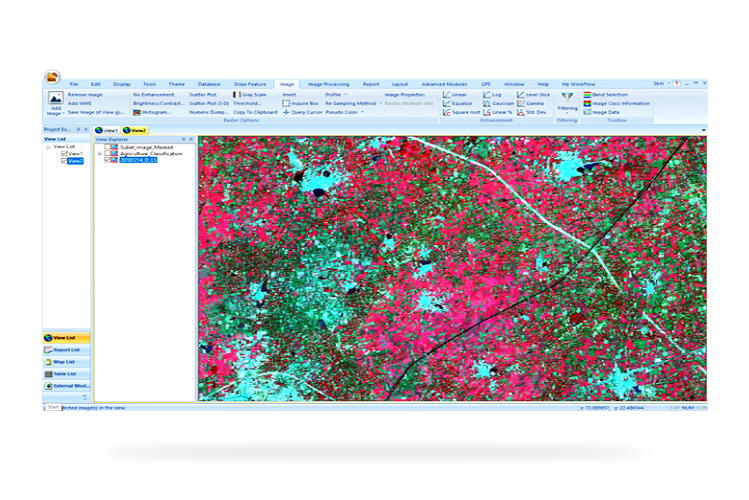
Task: Open the Report List panel
Action: pos(66,350)
